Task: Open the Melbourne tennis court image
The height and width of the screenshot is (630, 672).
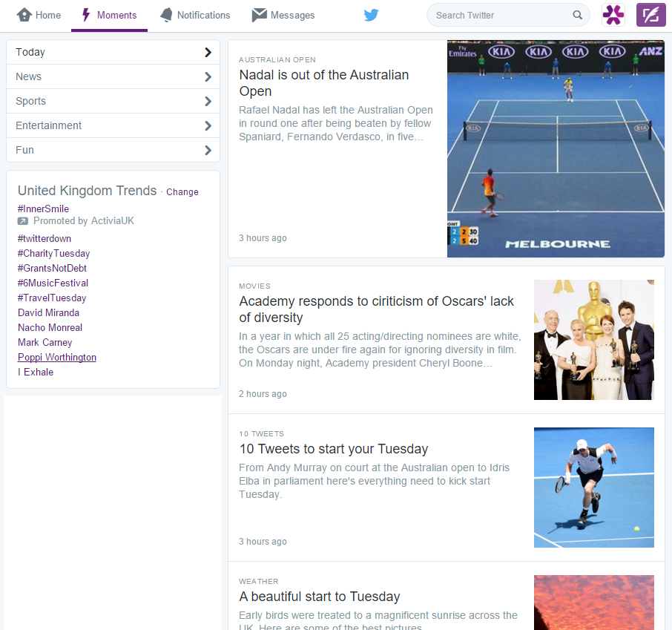Action: tap(556, 149)
